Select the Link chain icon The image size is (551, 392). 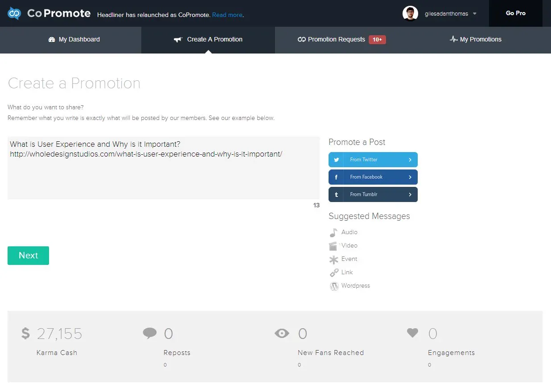[334, 273]
